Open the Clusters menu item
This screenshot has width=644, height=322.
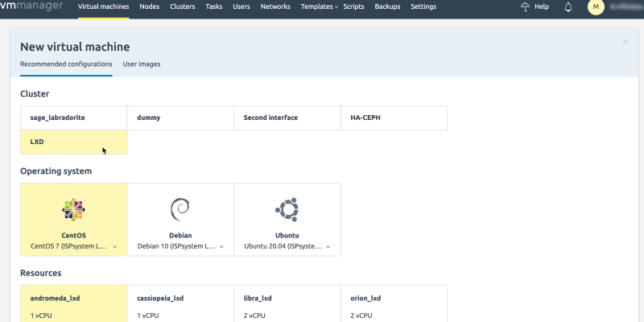tap(183, 6)
